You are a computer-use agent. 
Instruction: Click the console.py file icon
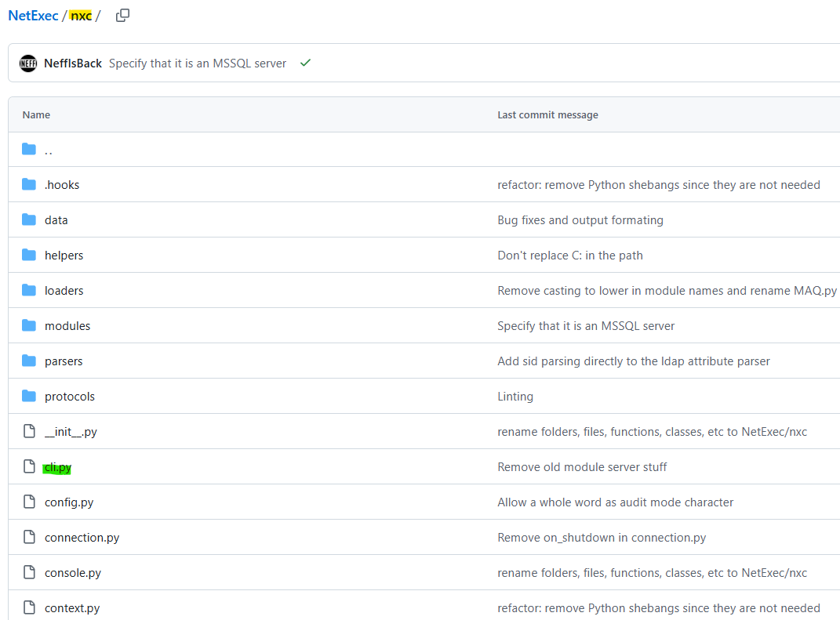(x=29, y=573)
